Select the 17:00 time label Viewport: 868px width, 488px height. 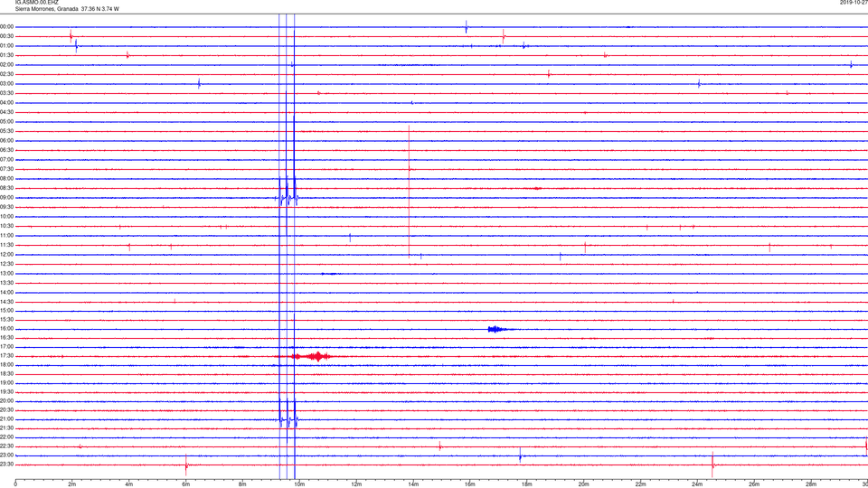tap(6, 347)
